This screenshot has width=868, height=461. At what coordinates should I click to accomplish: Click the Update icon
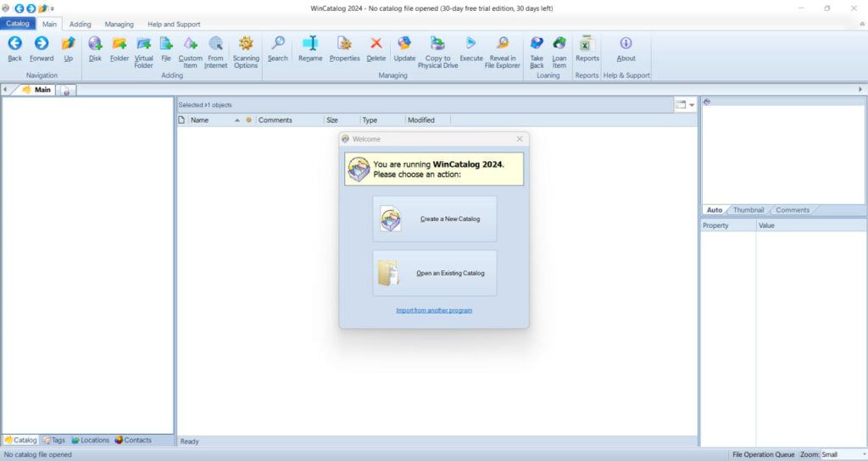[404, 43]
